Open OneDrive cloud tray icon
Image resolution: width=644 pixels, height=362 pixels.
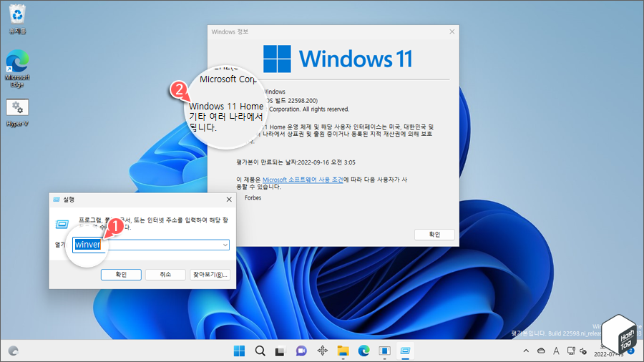coord(542,351)
